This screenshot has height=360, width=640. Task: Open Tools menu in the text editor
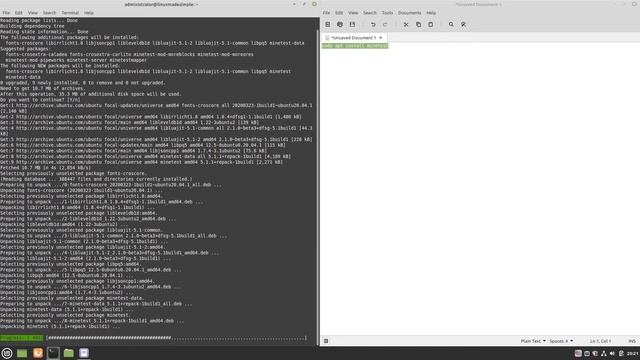387,13
